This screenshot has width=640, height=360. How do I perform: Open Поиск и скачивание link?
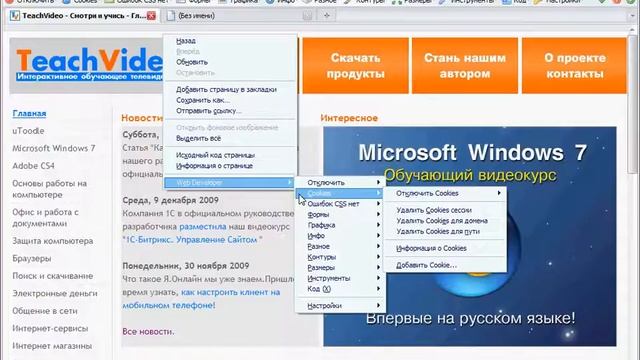pos(53,276)
